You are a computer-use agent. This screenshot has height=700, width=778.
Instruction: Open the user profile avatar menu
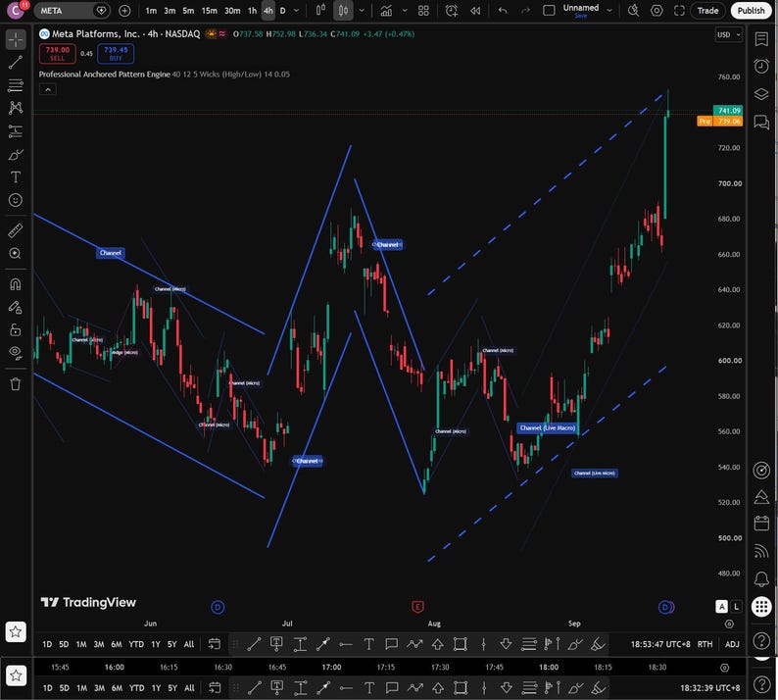pyautogui.click(x=16, y=11)
